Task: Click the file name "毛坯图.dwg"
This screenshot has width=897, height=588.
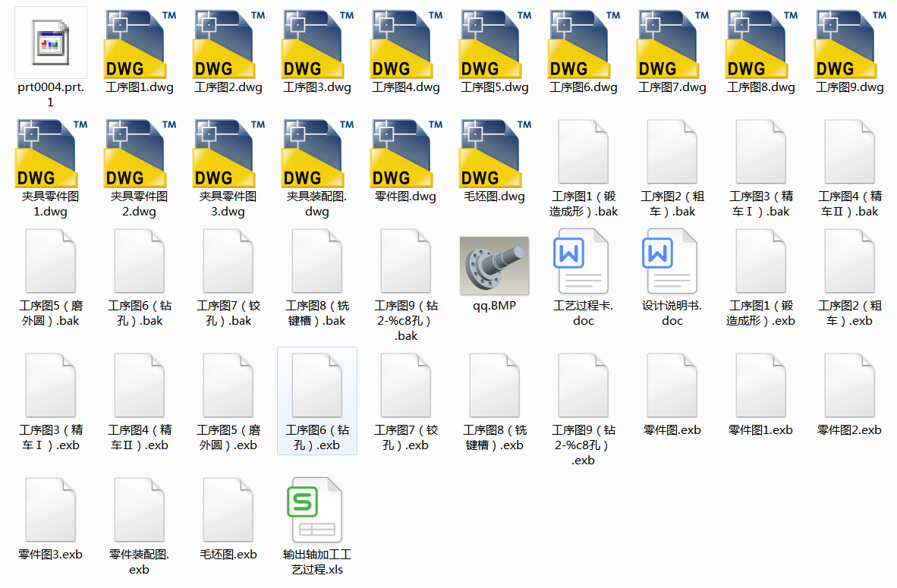Action: tap(495, 197)
